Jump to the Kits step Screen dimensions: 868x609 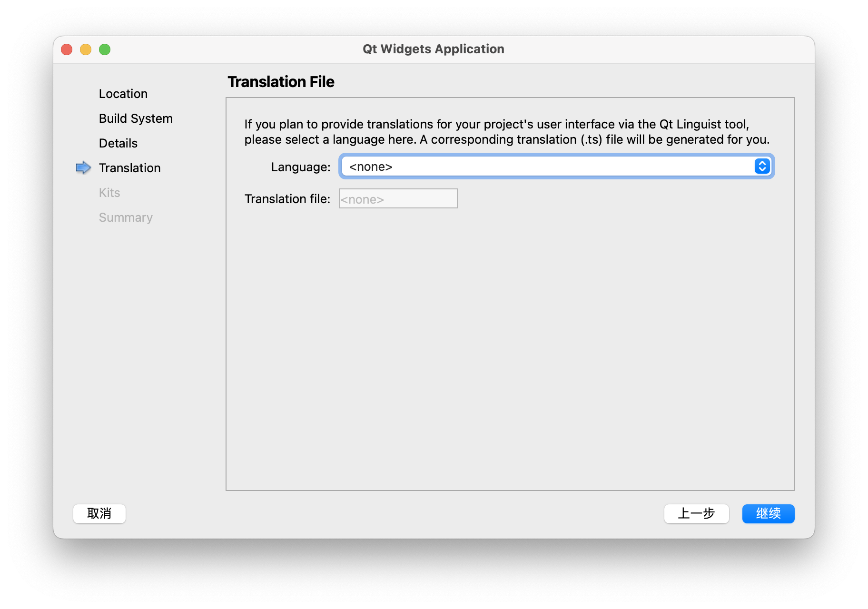coord(109,193)
